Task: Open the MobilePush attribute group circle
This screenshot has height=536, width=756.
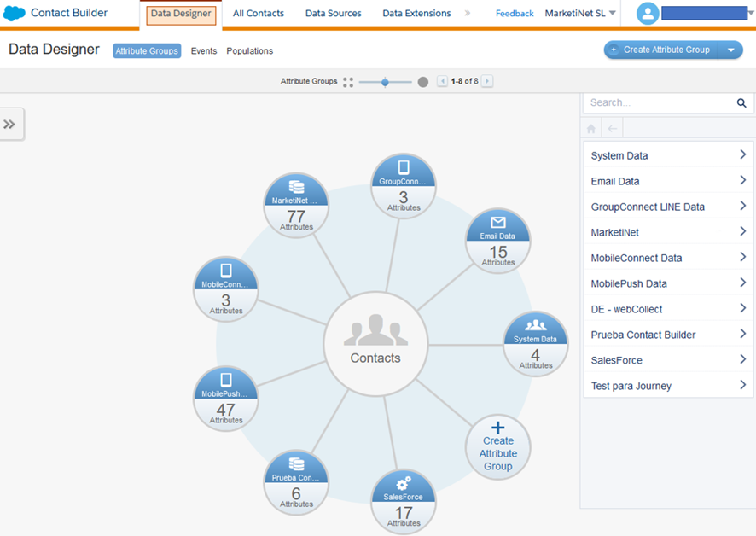Action: coord(225,399)
